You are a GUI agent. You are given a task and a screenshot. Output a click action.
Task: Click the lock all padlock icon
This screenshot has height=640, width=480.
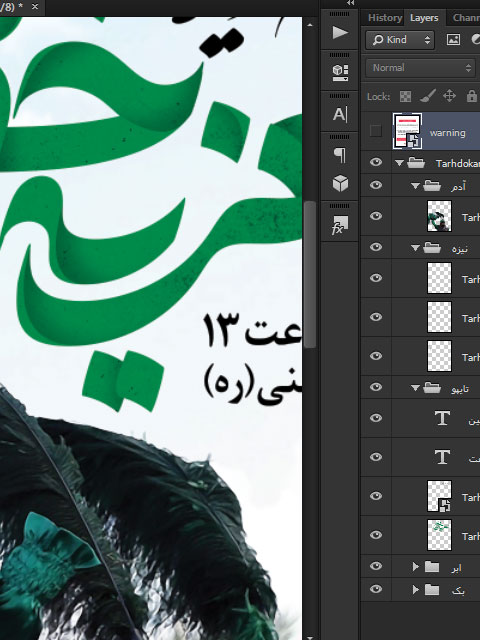471,96
